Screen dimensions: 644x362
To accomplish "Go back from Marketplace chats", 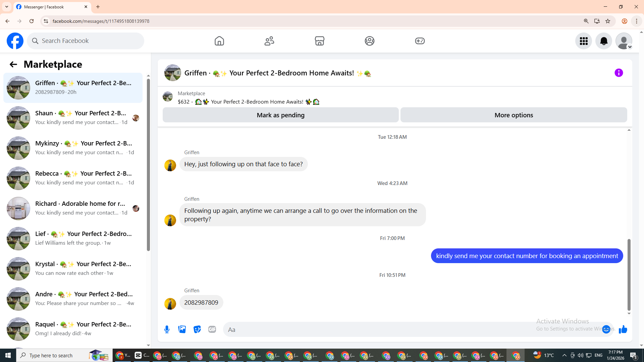I will [13, 64].
